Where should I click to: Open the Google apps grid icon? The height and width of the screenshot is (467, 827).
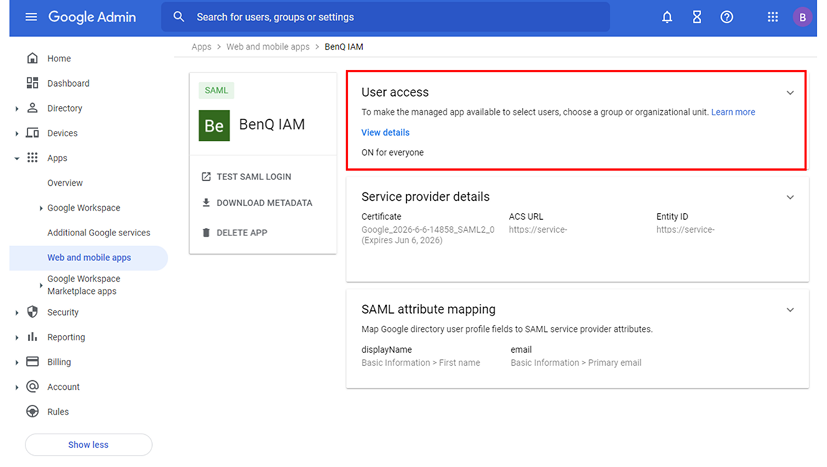(x=772, y=17)
